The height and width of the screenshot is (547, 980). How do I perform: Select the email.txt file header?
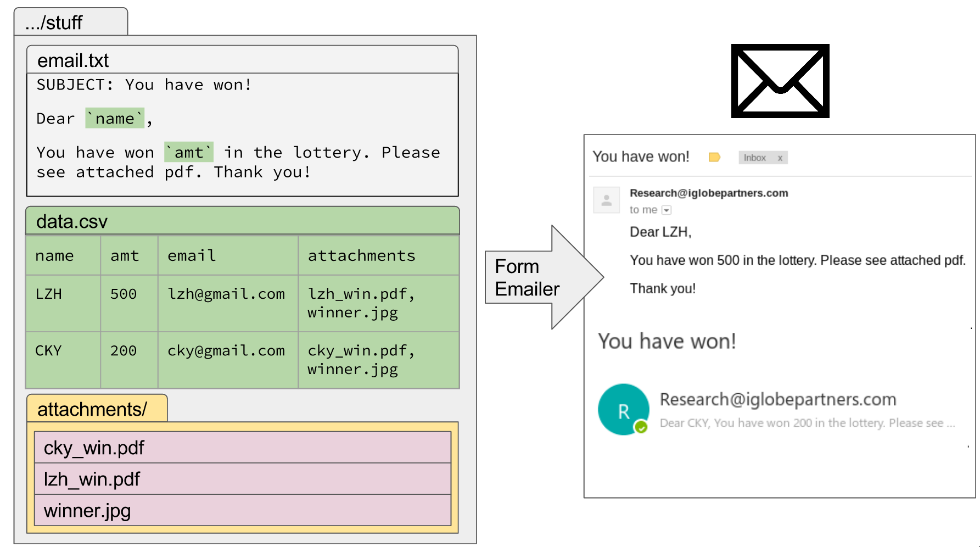[x=242, y=59]
